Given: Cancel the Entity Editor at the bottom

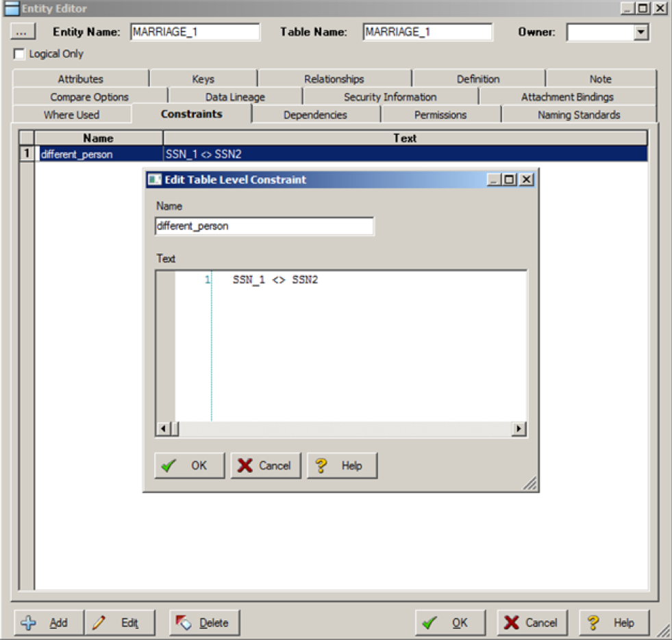Looking at the screenshot, I should (x=532, y=623).
